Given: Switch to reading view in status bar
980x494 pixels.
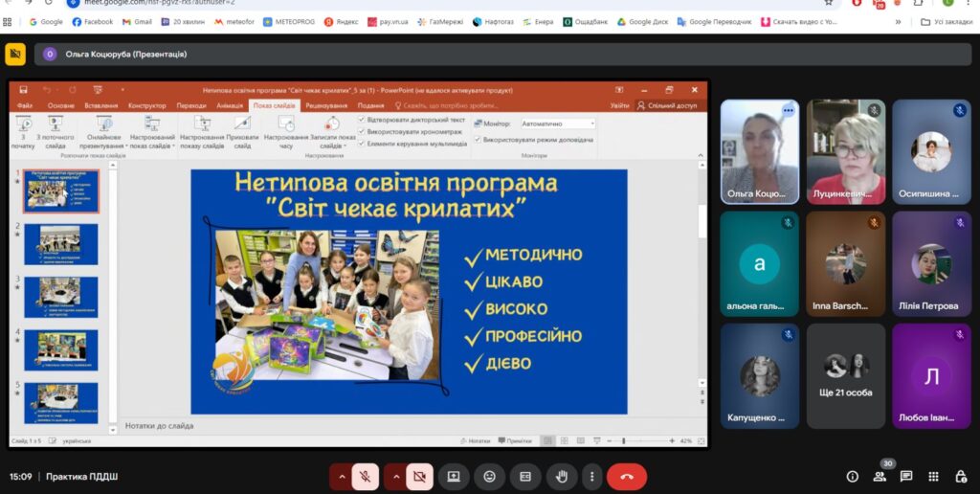Looking at the screenshot, I should (581, 440).
